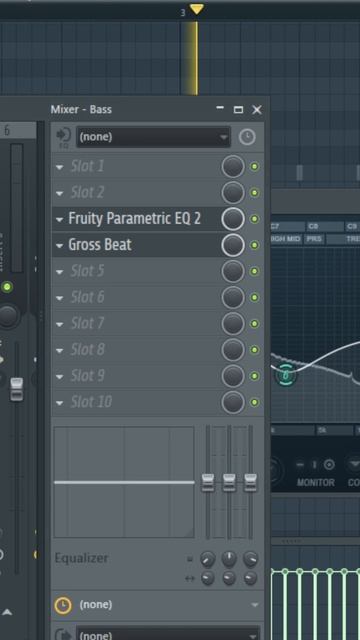Select the empty Slot 2 effect slot
This screenshot has width=360, height=640.
[x=137, y=193]
